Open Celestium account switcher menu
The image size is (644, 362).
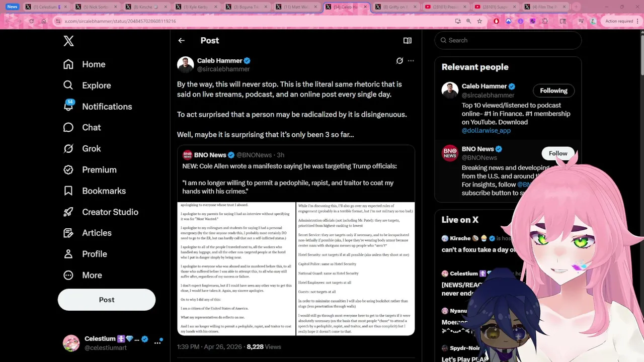point(112,343)
